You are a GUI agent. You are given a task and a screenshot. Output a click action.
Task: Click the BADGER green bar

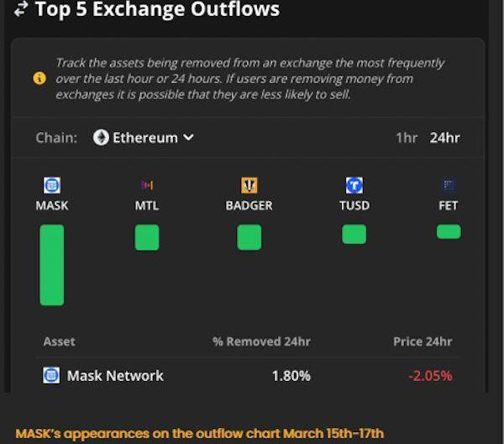(x=249, y=237)
